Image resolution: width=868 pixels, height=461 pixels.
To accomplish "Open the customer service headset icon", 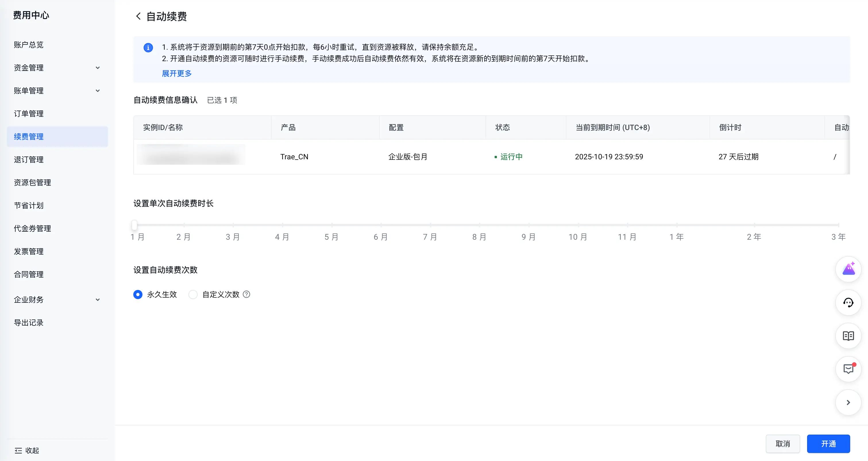I will click(x=848, y=302).
